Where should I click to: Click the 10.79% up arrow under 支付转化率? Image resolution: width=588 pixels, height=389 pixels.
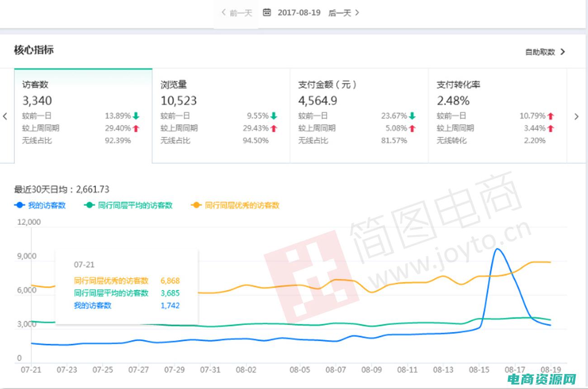[550, 116]
